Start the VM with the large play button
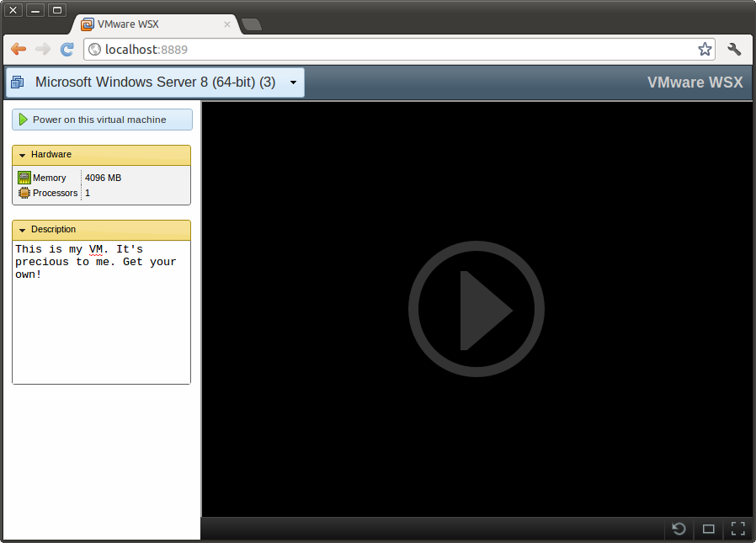The width and height of the screenshot is (756, 543). coord(476,309)
